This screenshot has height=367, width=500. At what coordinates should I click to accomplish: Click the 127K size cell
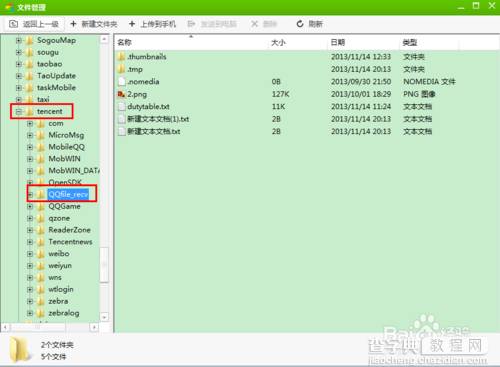280,94
